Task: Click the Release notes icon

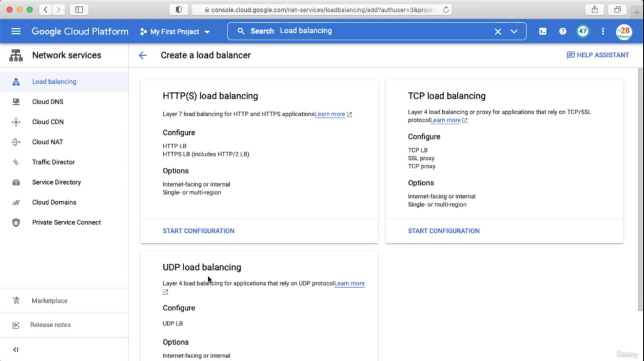Action: [16, 325]
